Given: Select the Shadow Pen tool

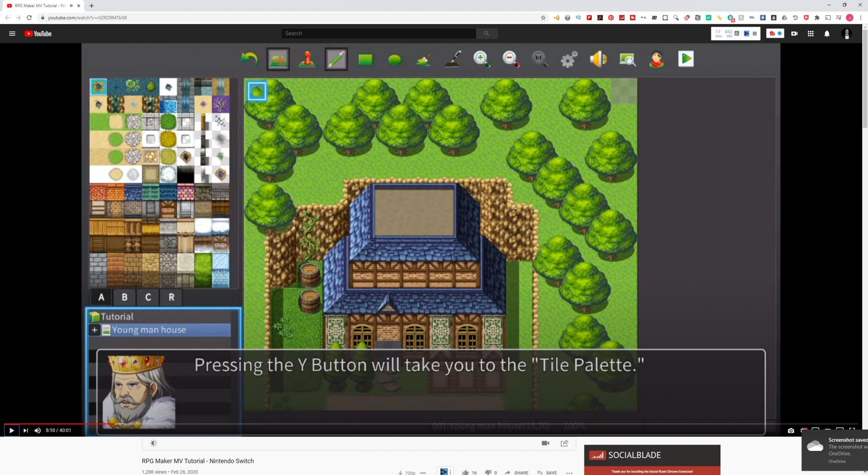Looking at the screenshot, I should (453, 59).
